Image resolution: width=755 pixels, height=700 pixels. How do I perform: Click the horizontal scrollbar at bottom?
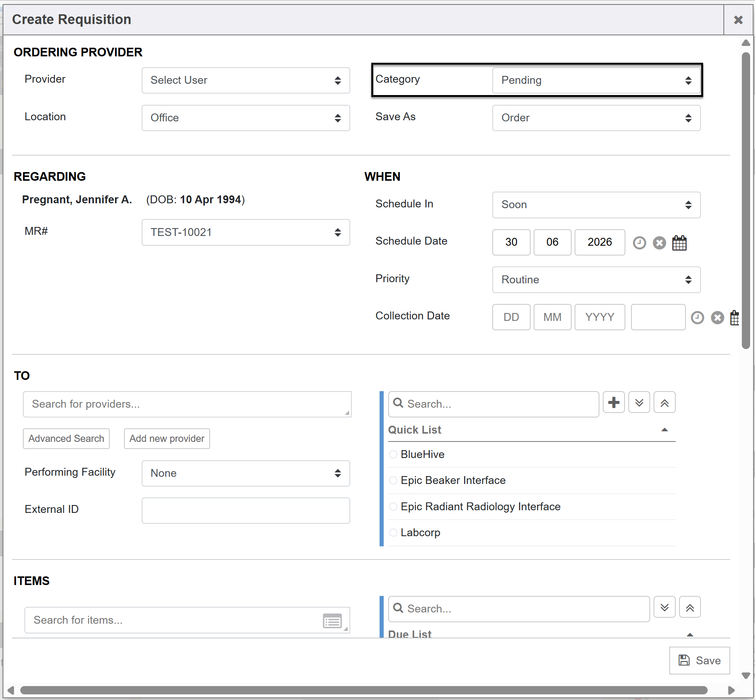[364, 690]
